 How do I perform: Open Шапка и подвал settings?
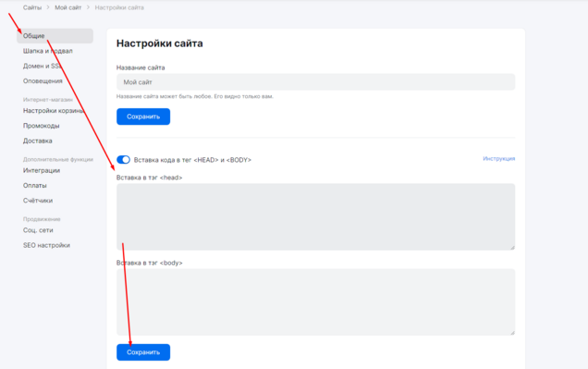pos(48,51)
